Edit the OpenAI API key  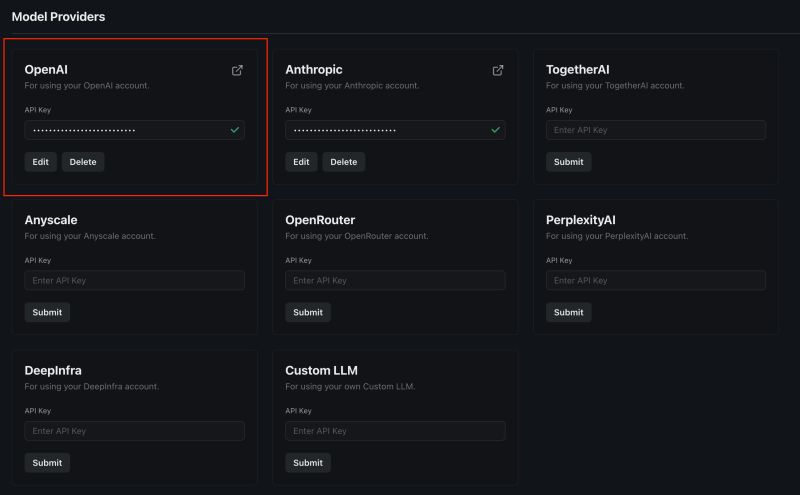tap(40, 162)
